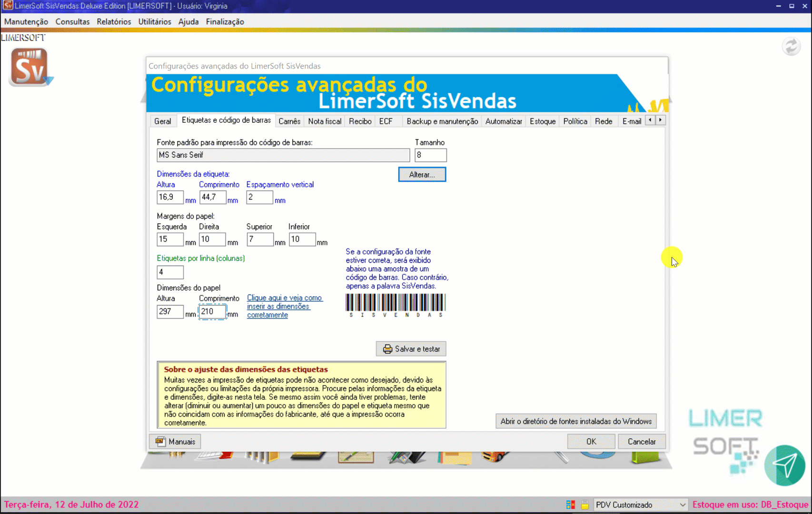Switch to the Nota fiscal tab
Image resolution: width=812 pixels, height=514 pixels.
[325, 121]
